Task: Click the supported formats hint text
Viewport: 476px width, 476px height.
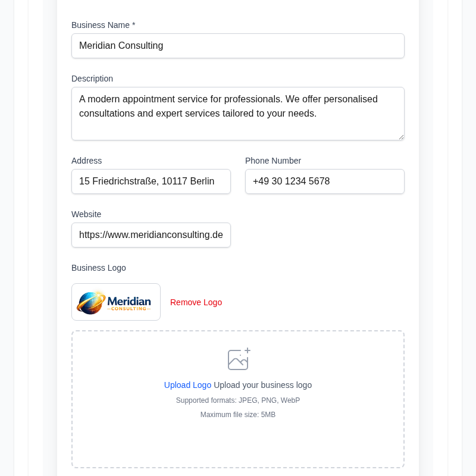Action: (238, 400)
